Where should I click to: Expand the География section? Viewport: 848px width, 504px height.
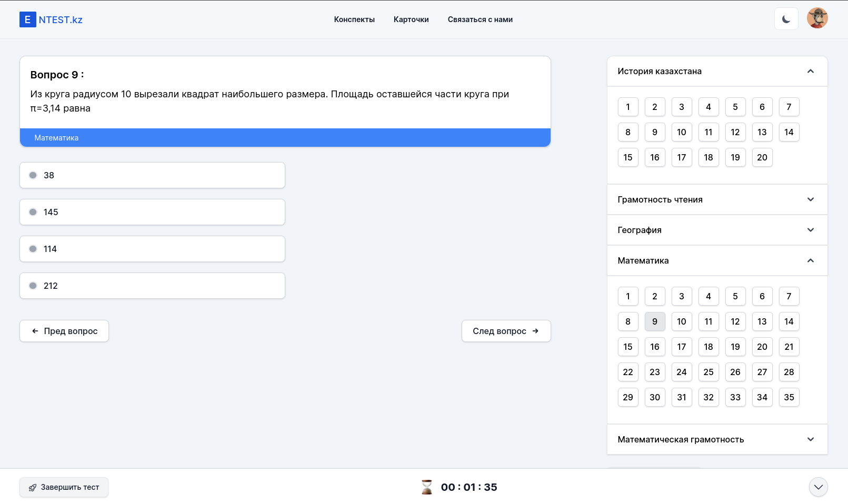717,230
